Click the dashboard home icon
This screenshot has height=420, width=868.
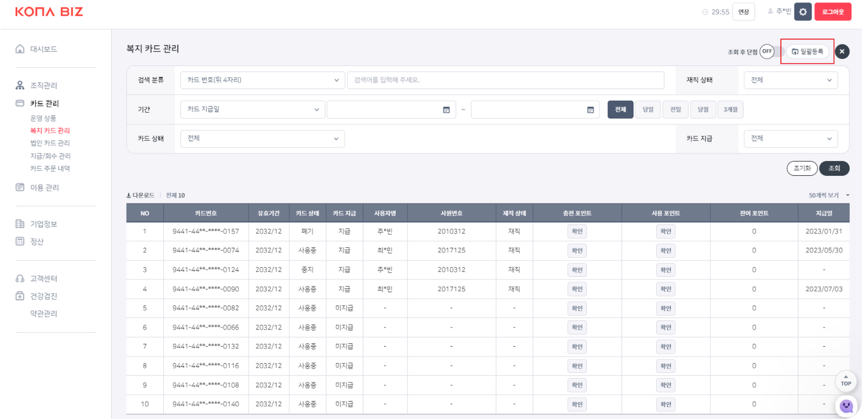[20, 49]
